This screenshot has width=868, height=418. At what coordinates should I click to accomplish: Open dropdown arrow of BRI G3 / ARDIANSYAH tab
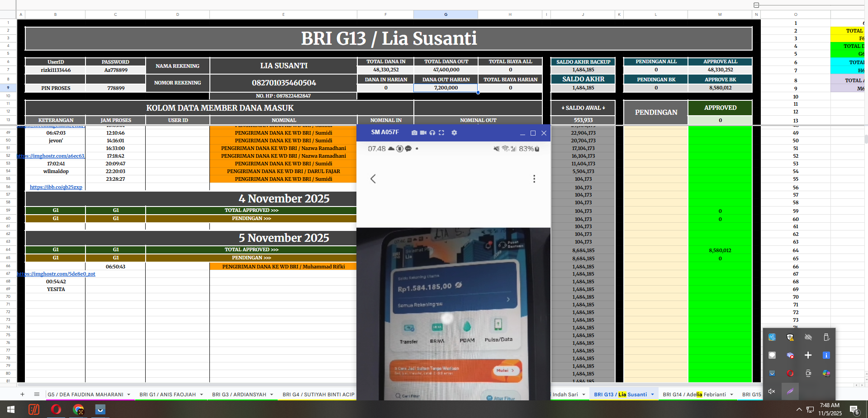(272, 395)
